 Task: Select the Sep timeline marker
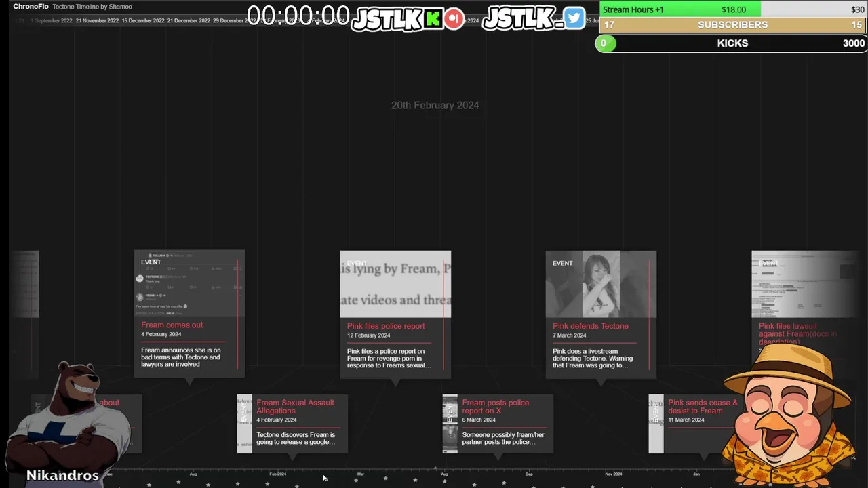point(529,474)
